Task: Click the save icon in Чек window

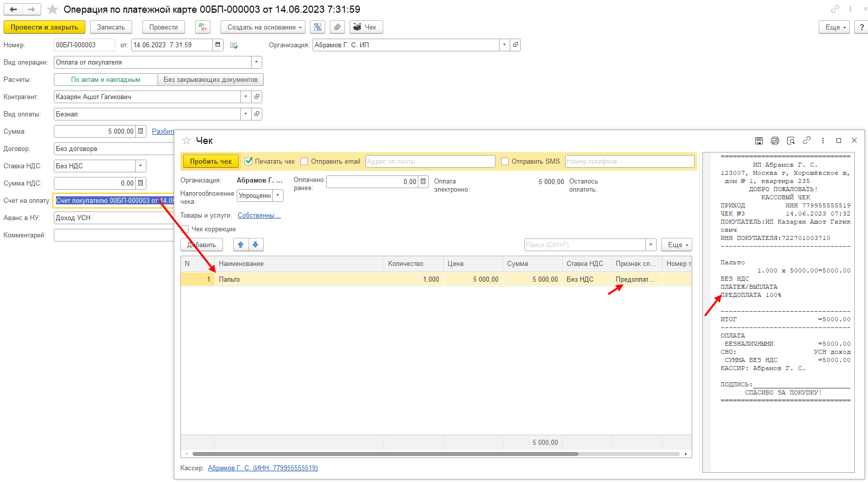Action: click(x=759, y=141)
